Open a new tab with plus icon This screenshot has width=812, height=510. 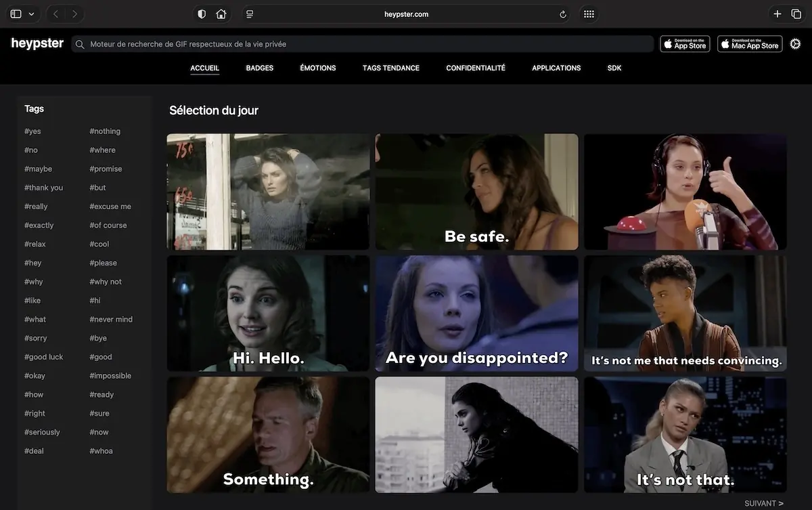coord(777,14)
